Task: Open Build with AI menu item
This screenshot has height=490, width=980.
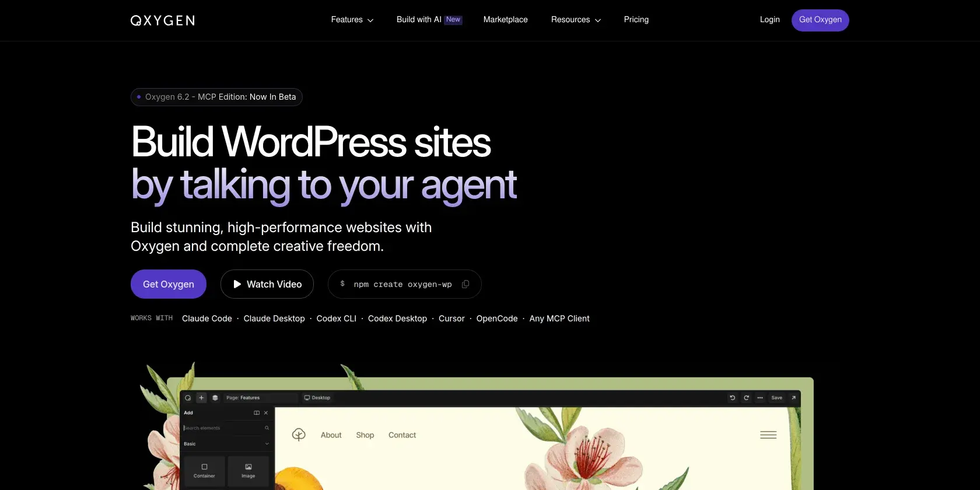Action: [429, 20]
